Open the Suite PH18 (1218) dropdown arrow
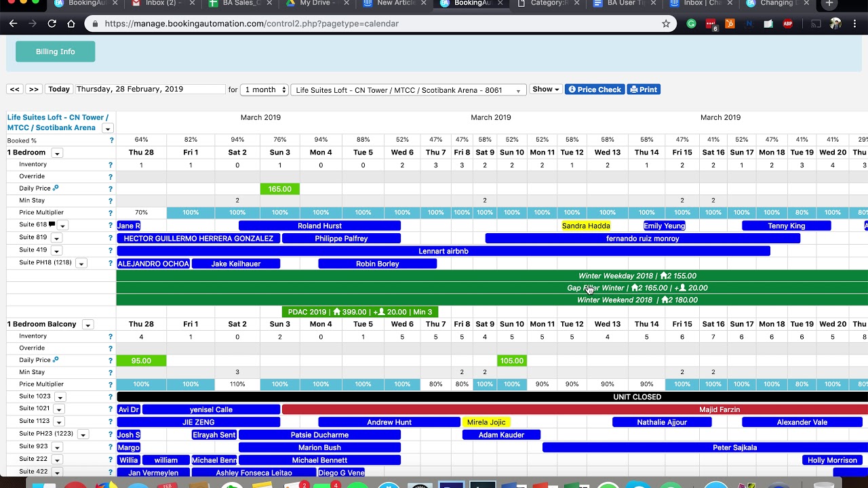The image size is (868, 488). (x=81, y=264)
